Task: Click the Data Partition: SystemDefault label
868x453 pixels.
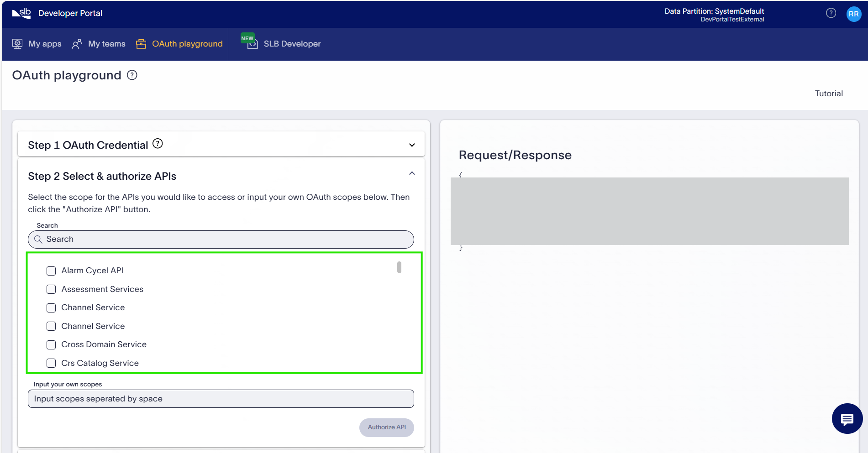Action: click(714, 11)
